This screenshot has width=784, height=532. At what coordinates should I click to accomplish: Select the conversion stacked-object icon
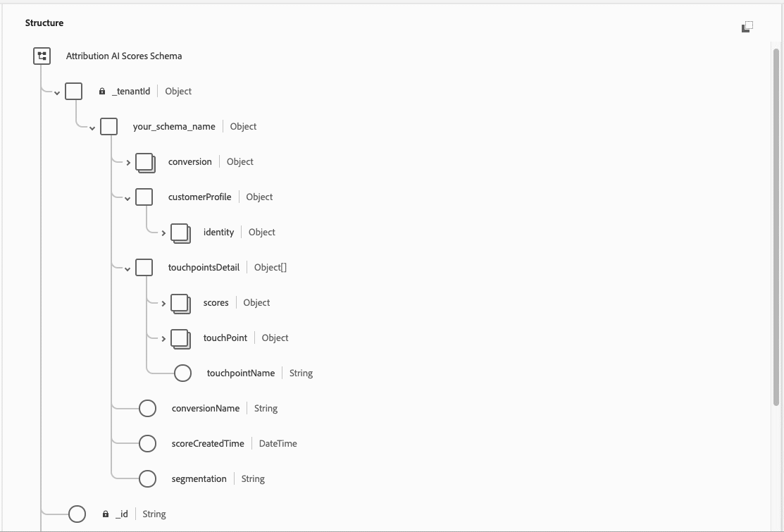click(x=145, y=162)
